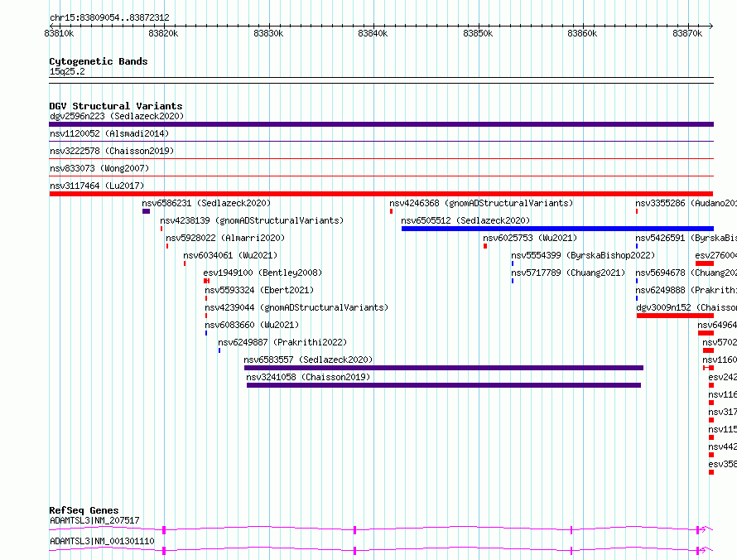Click the blue nsv6505512 variant bar
The width and height of the screenshot is (737, 560).
coord(557,229)
